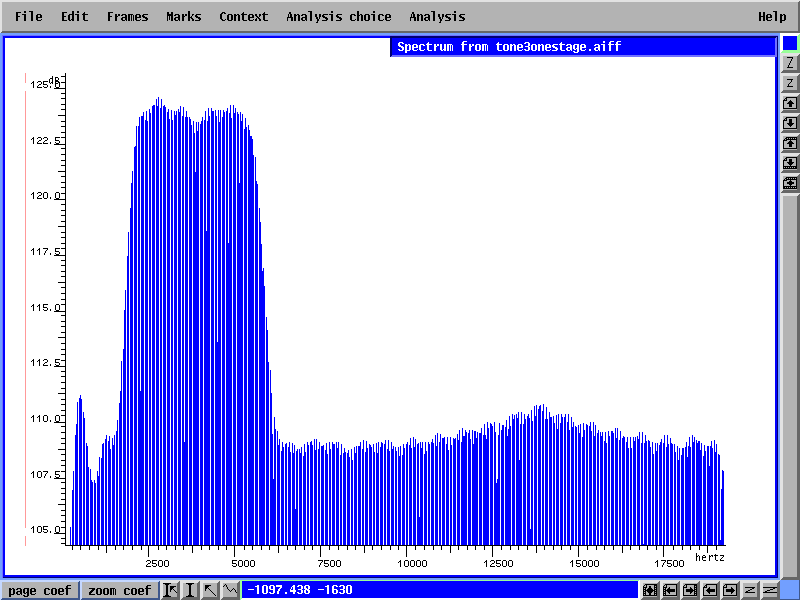Click the page-down arrow icon in right sidebar
Viewport: 800px width, 600px height.
[x=790, y=123]
